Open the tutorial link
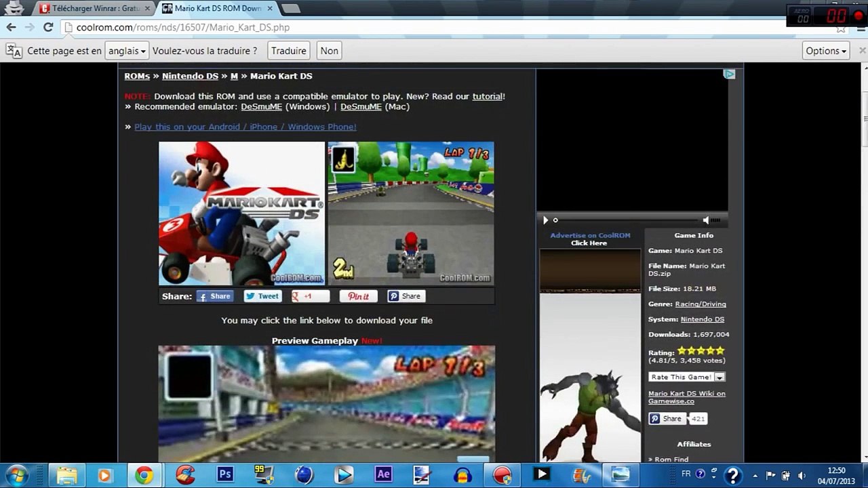Image resolution: width=868 pixels, height=488 pixels. (x=487, y=96)
